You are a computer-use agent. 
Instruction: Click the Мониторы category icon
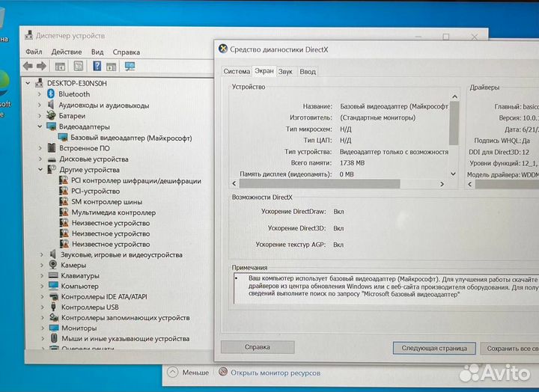(54, 328)
